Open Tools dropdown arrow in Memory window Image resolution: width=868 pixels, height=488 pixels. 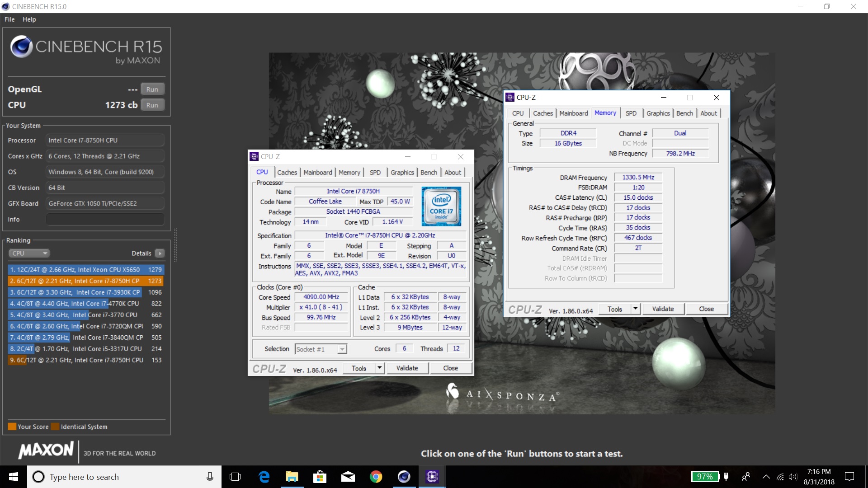click(636, 309)
